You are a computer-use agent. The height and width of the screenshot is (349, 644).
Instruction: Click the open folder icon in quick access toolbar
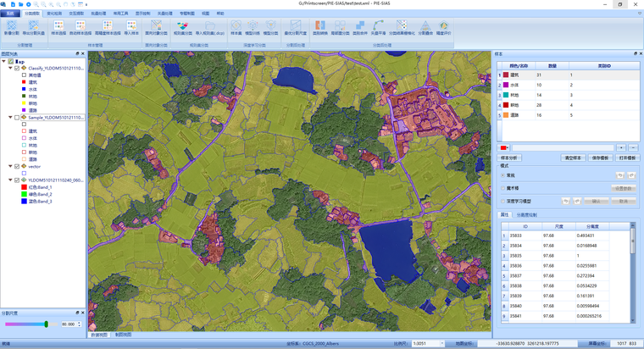[20, 4]
